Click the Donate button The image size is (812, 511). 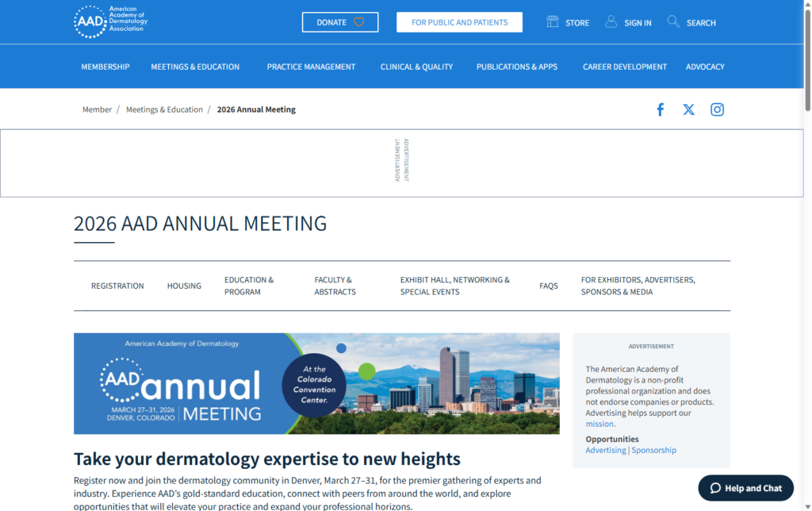(340, 22)
